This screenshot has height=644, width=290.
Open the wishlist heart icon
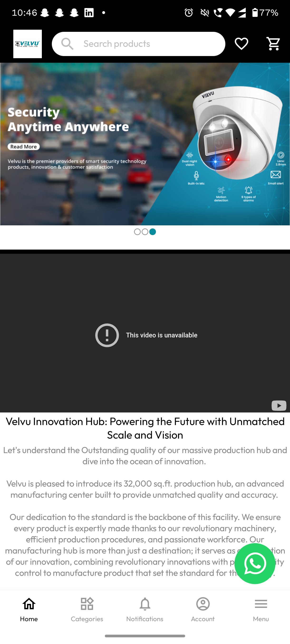(241, 44)
